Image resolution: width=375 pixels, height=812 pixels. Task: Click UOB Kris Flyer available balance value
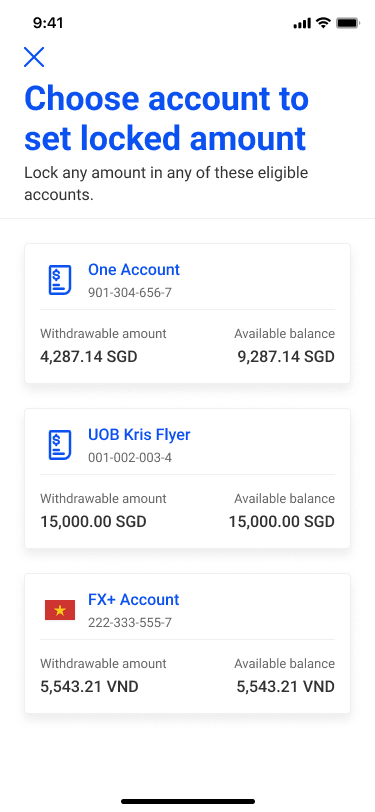point(282,521)
